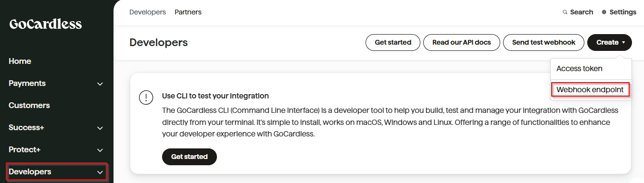
Task: Collapse the Developers sidebar chevron
Action: (x=100, y=172)
